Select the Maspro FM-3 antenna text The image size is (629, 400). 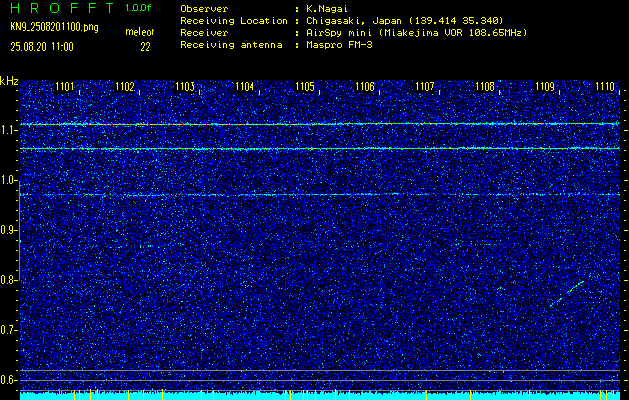[x=339, y=45]
